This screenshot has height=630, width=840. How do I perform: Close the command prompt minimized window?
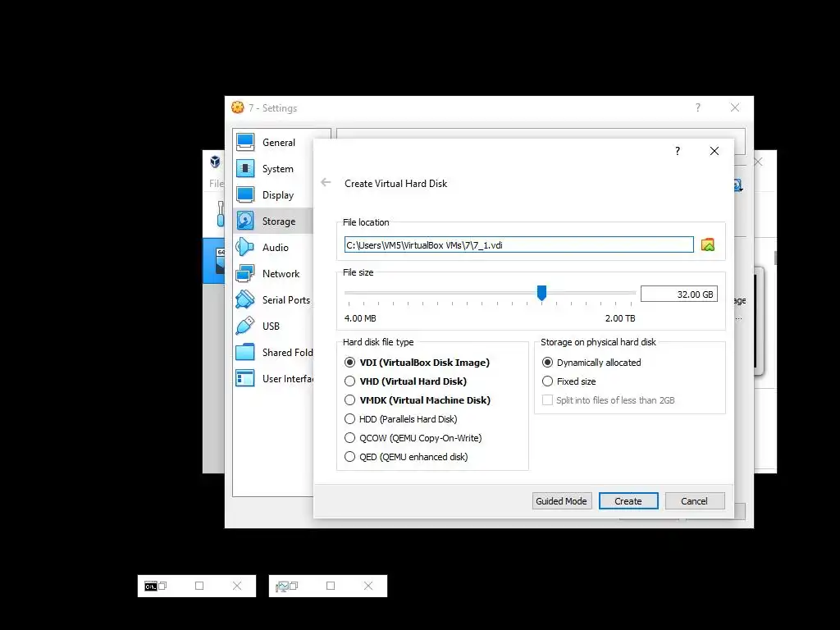pos(237,586)
